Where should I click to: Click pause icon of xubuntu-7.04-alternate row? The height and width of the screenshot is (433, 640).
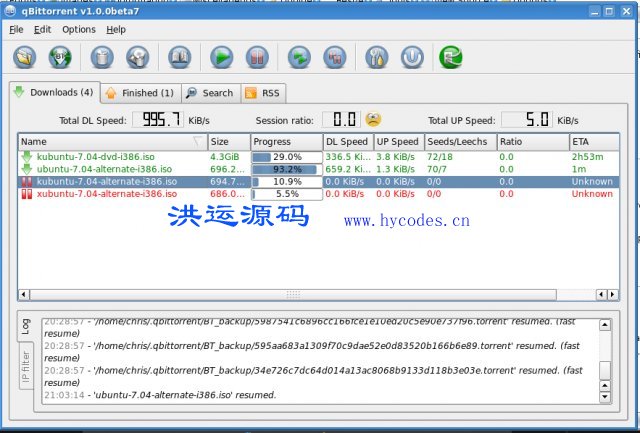click(27, 194)
